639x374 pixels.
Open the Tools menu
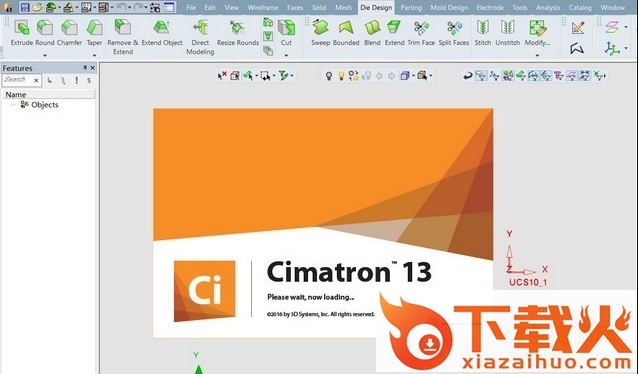coord(519,7)
